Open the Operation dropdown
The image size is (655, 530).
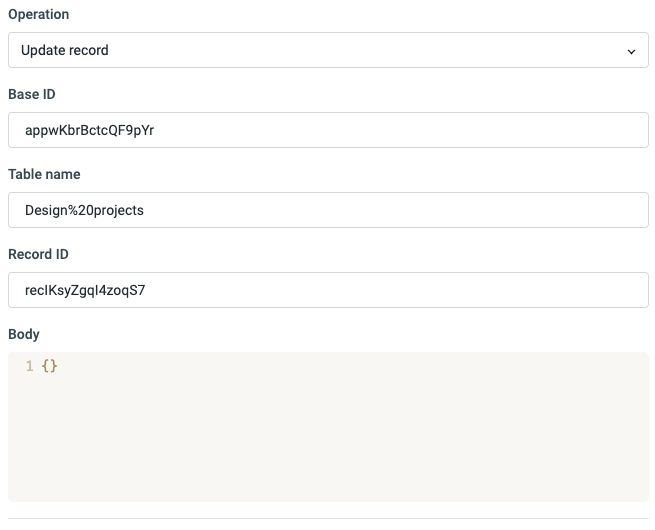click(328, 50)
